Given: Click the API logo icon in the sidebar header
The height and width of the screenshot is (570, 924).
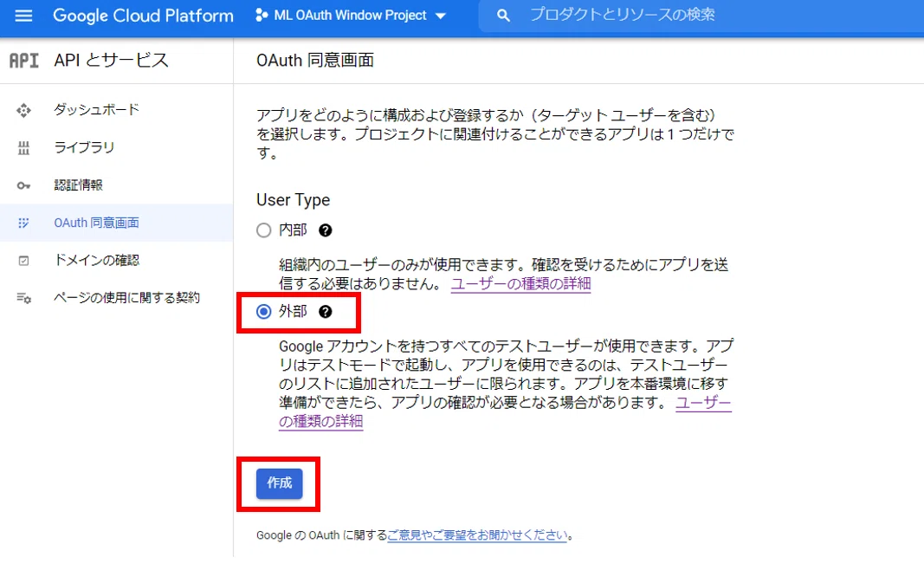Looking at the screenshot, I should [24, 60].
